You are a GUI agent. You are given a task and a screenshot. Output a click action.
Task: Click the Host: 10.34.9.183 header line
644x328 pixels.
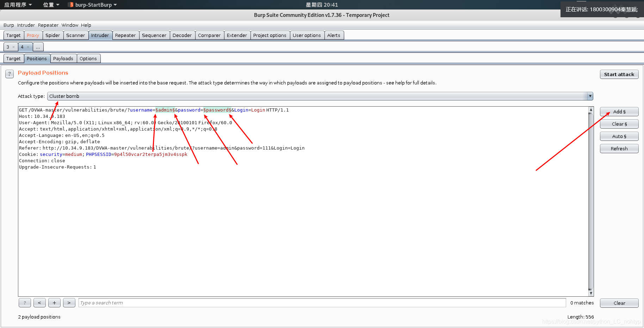pyautogui.click(x=42, y=116)
